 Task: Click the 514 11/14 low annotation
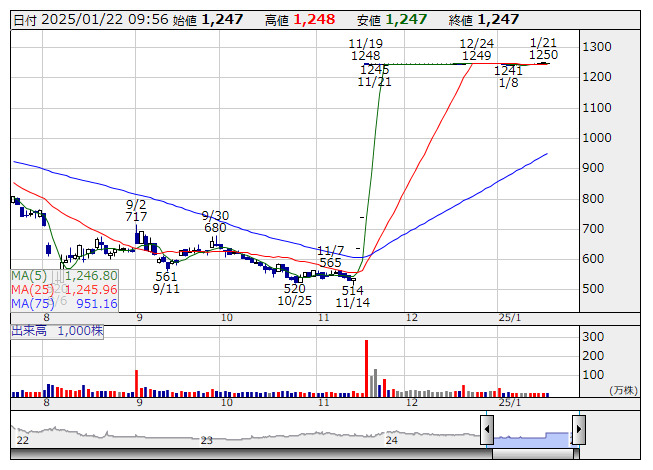[x=352, y=296]
